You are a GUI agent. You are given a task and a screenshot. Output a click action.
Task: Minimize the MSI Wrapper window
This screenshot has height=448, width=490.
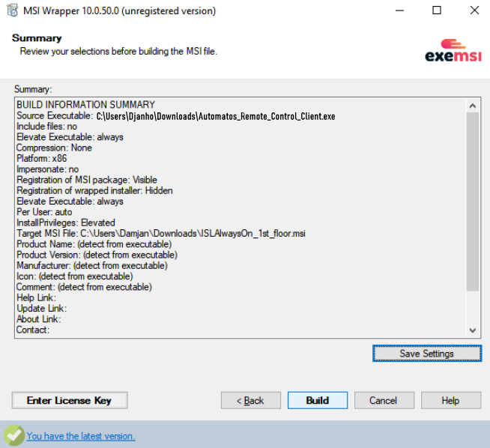click(399, 10)
